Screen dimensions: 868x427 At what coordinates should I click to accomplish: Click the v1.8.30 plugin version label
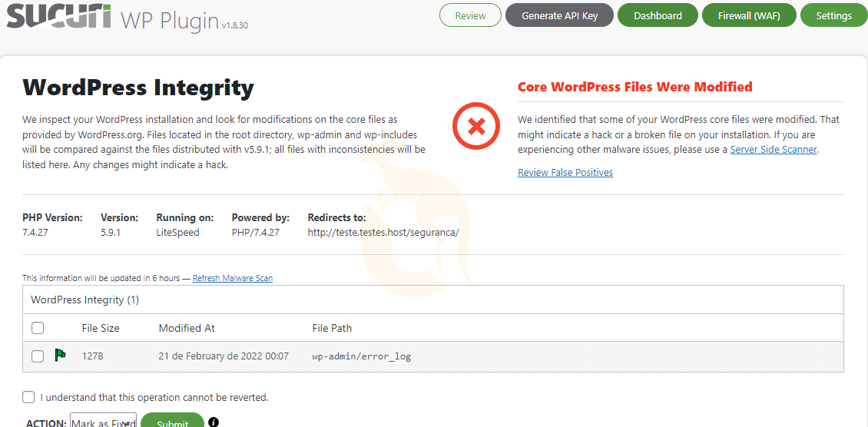(x=235, y=25)
